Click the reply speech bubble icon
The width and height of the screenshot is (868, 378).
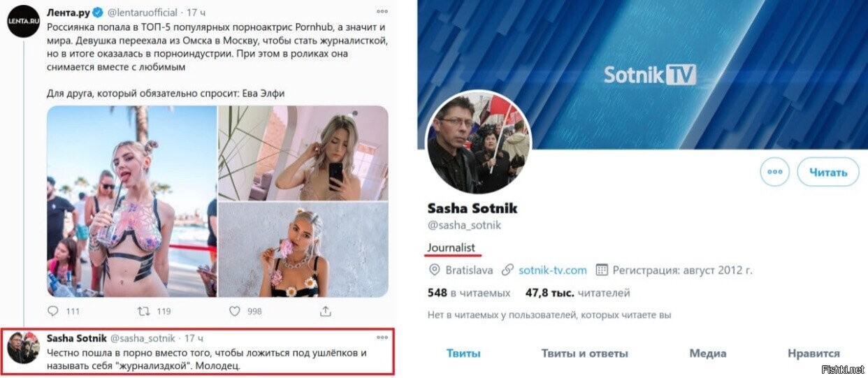click(x=53, y=311)
